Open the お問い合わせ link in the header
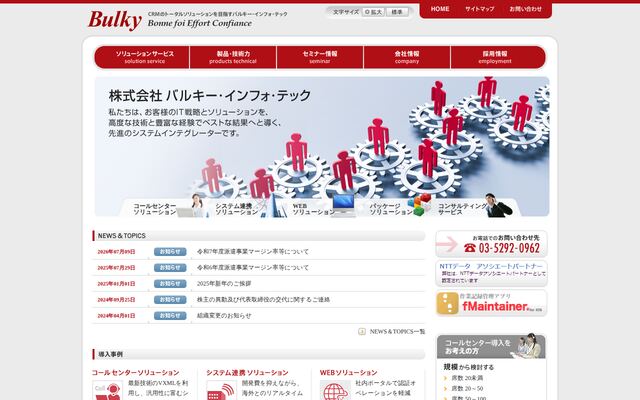Image resolution: width=640 pixels, height=400 pixels. (526, 9)
